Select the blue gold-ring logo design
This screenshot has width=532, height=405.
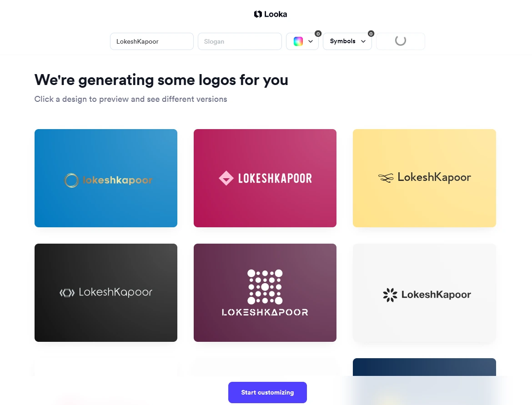click(x=106, y=178)
